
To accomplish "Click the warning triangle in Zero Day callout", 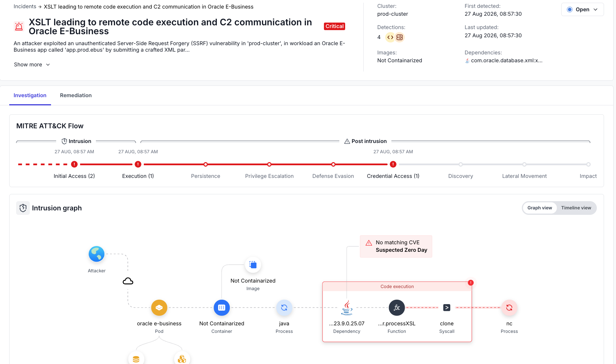I will 369,243.
